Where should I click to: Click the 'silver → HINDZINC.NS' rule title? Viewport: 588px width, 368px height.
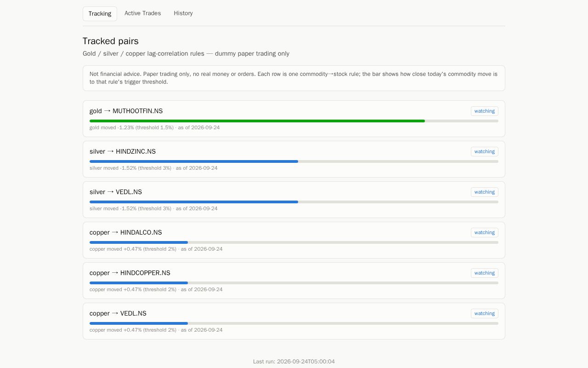click(x=123, y=151)
